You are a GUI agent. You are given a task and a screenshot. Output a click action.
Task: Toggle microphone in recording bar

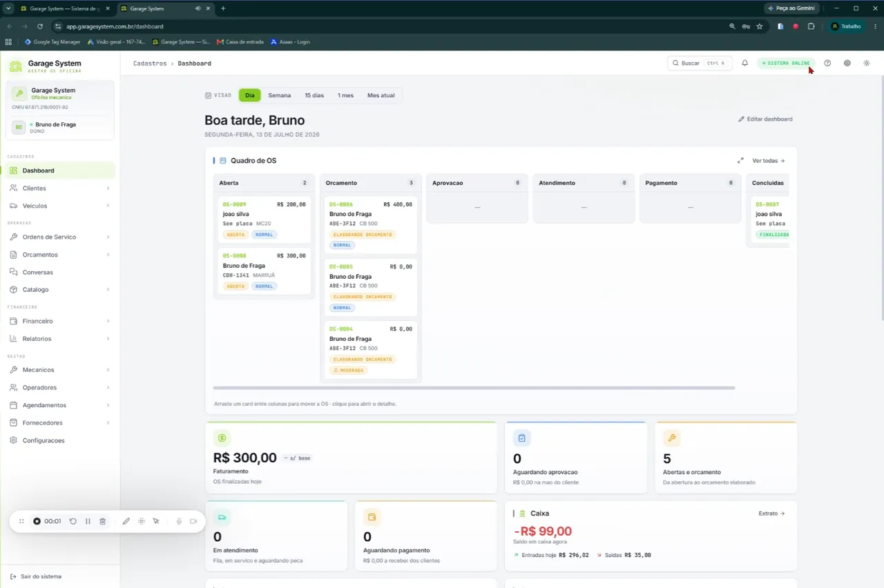coord(179,521)
